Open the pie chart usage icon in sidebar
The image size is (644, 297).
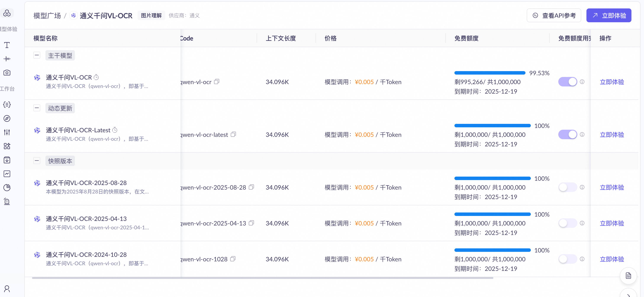pos(7,188)
